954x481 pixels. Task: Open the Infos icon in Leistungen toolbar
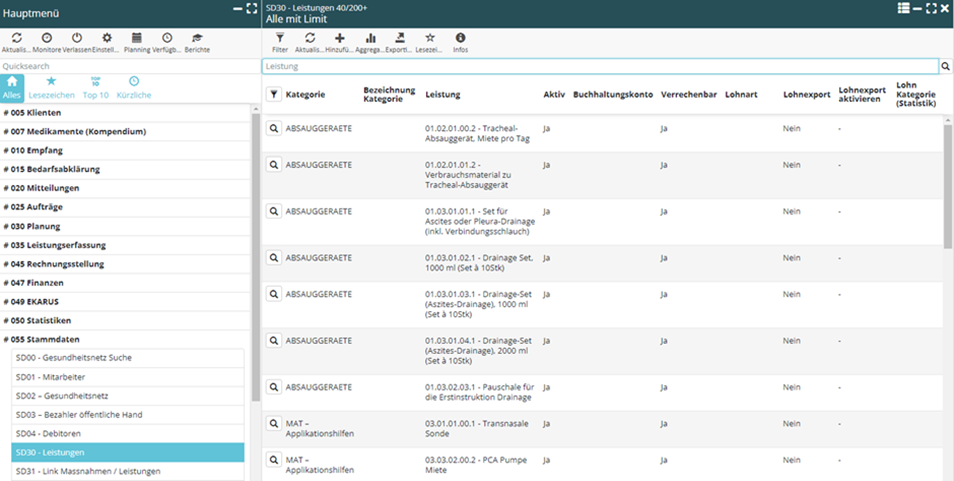coord(460,39)
